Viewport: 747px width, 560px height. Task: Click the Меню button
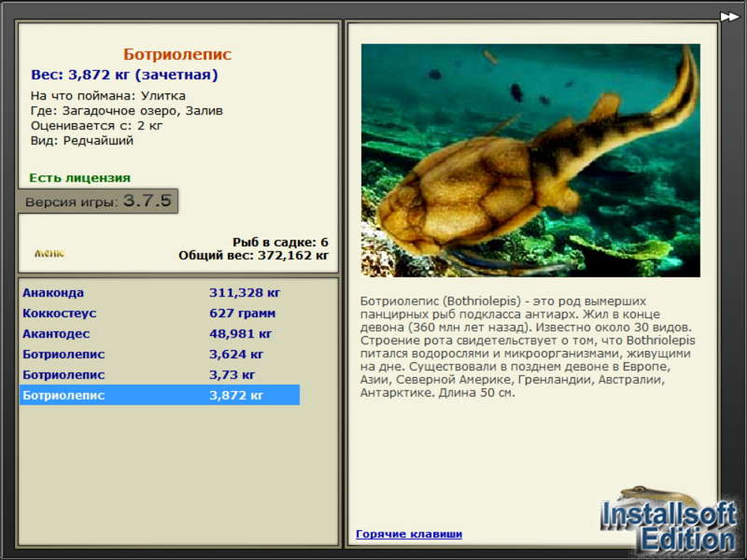49,253
